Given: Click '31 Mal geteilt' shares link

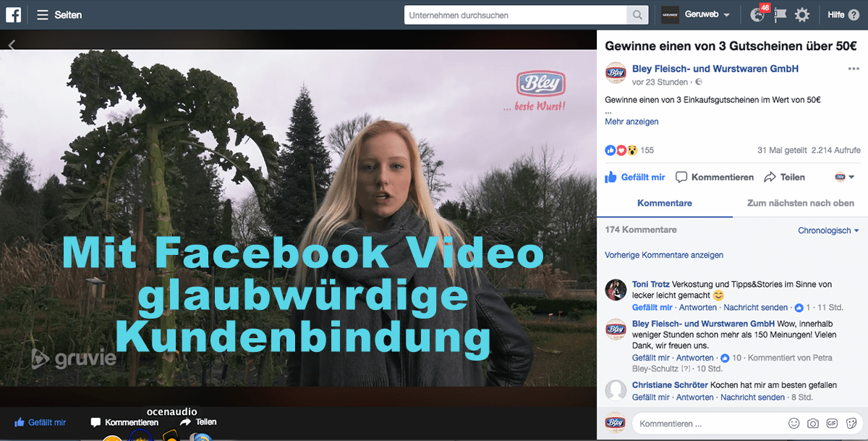Looking at the screenshot, I should click(x=782, y=150).
